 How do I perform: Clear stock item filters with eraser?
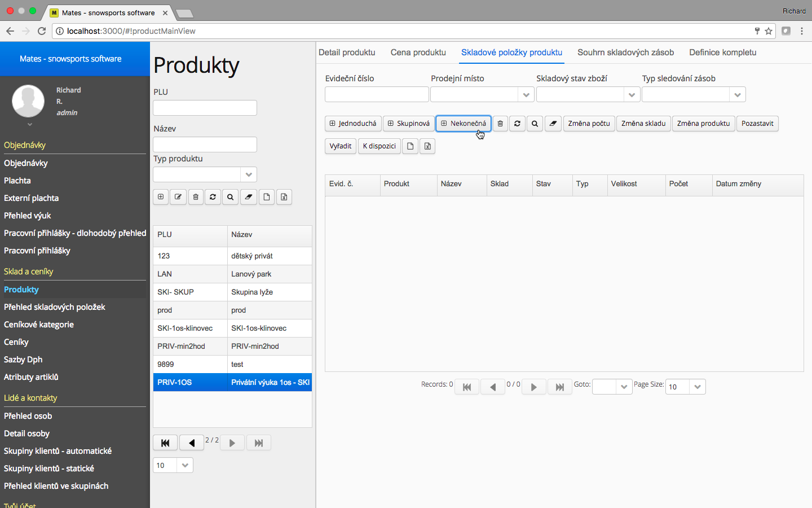pyautogui.click(x=553, y=124)
